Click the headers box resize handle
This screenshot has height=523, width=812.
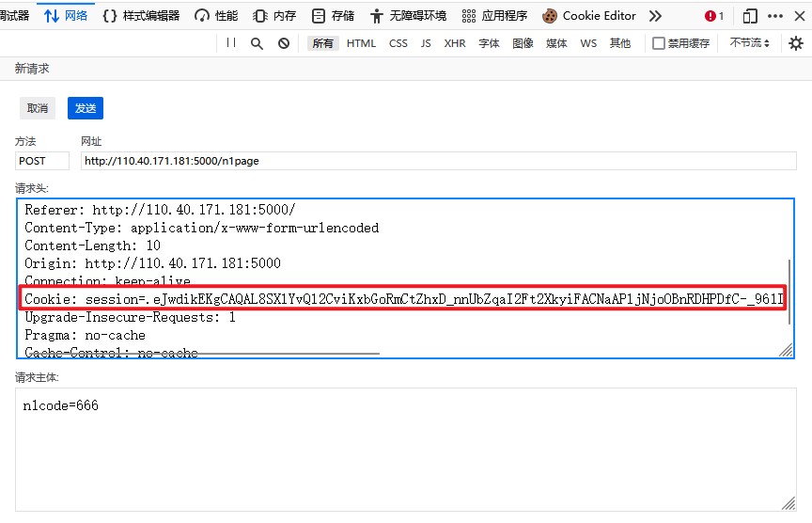(x=786, y=351)
